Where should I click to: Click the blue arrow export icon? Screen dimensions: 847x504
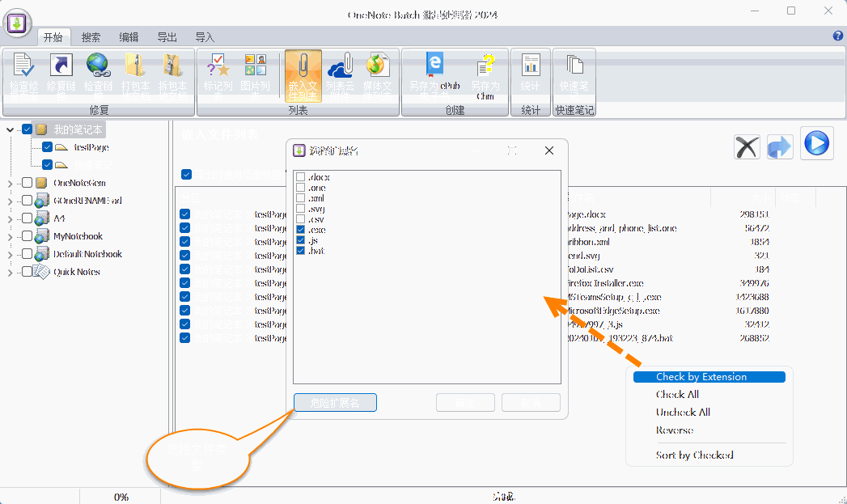(x=780, y=146)
